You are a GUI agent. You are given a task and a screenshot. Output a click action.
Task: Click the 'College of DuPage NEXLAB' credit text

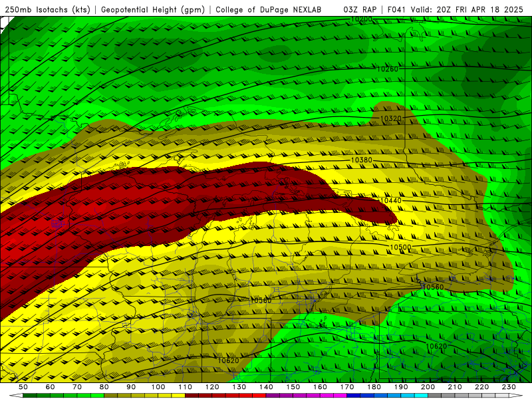269,10
